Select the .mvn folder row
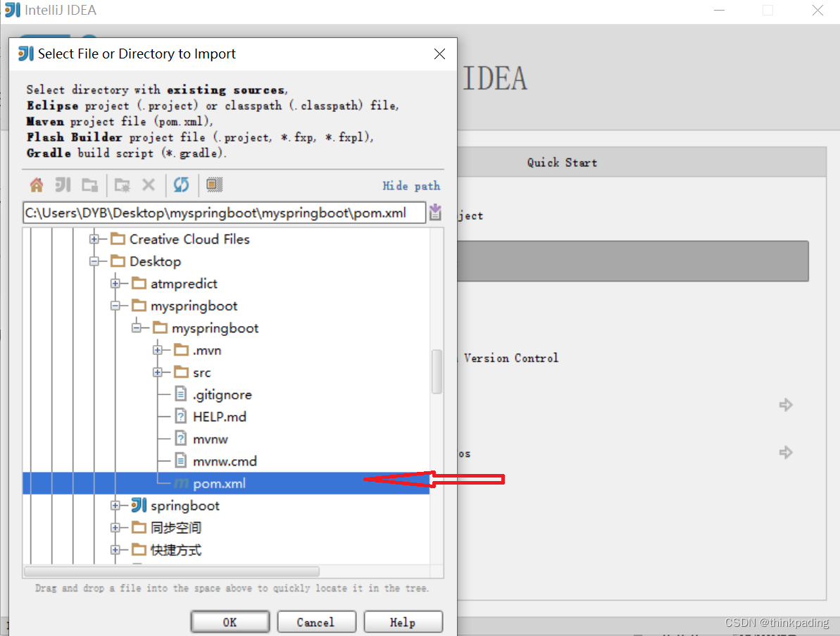Screen dimensions: 840x636 pos(207,351)
